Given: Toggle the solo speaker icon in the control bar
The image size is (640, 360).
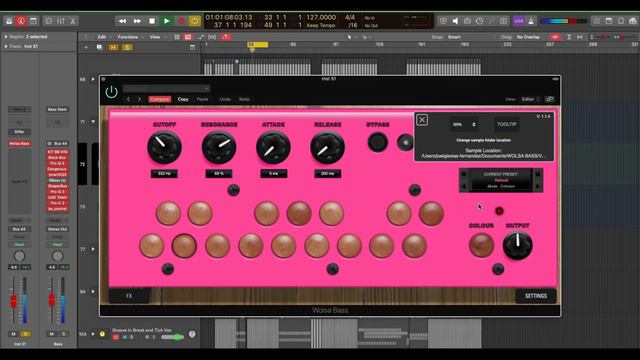Looking at the screenshot, I should [x=455, y=21].
